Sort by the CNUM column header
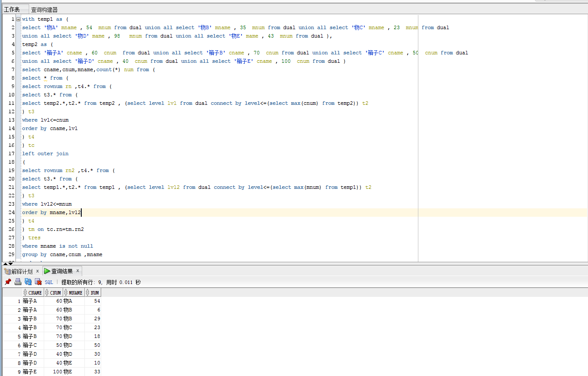Image resolution: width=588 pixels, height=376 pixels. pos(53,292)
